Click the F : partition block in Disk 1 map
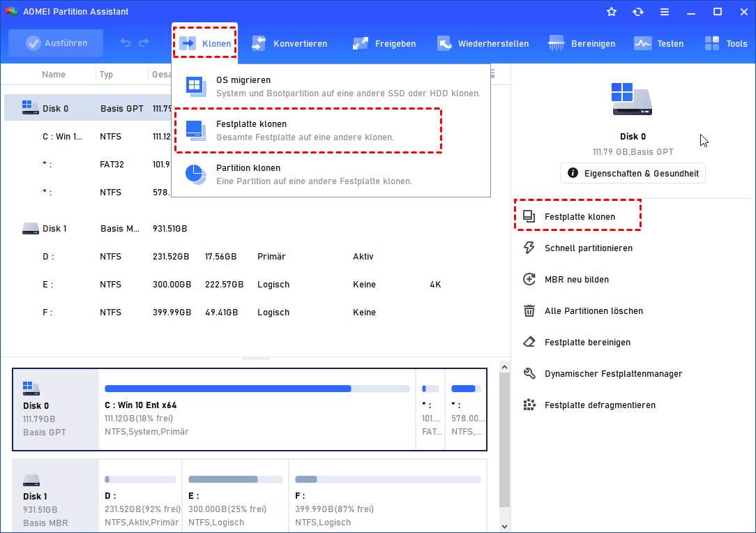Image resolution: width=756 pixels, height=533 pixels. point(388,496)
